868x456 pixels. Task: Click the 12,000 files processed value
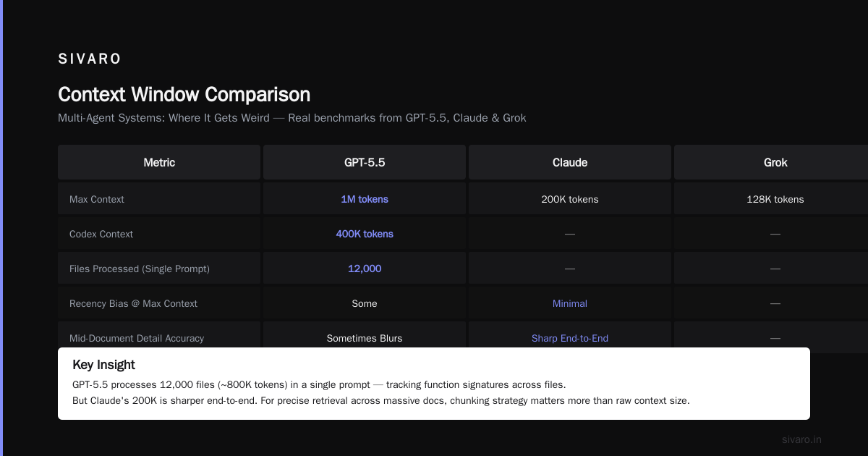[x=365, y=269]
